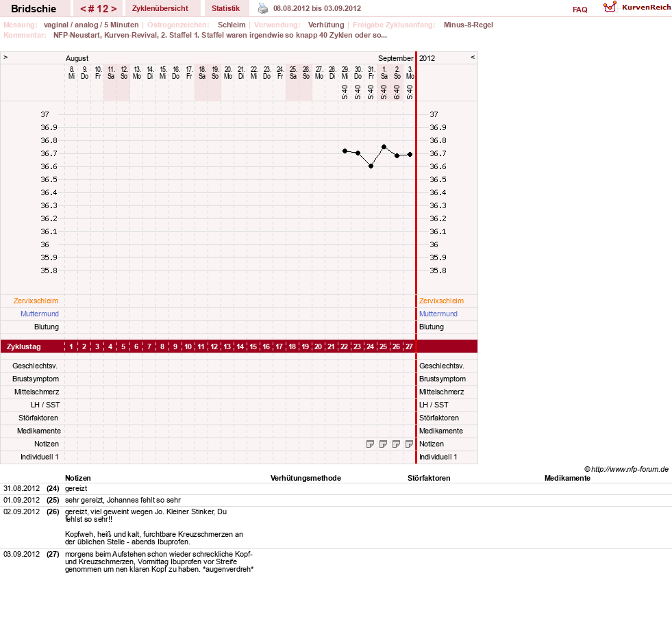The height and width of the screenshot is (632, 672).
Task: Select temperature point on 2. So
Action: [x=397, y=155]
